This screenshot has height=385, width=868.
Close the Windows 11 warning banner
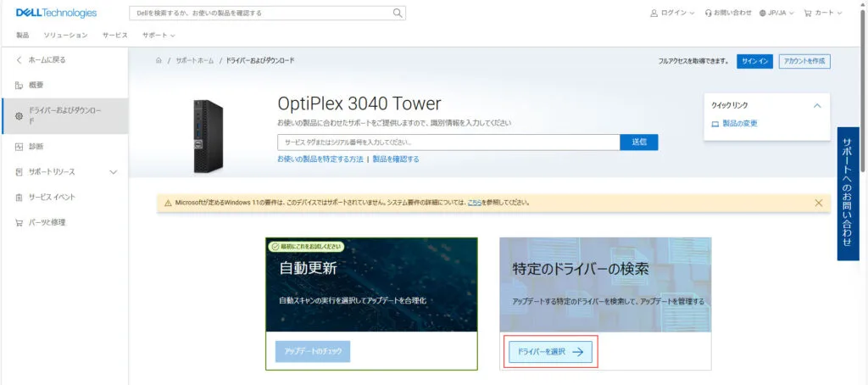click(x=818, y=203)
